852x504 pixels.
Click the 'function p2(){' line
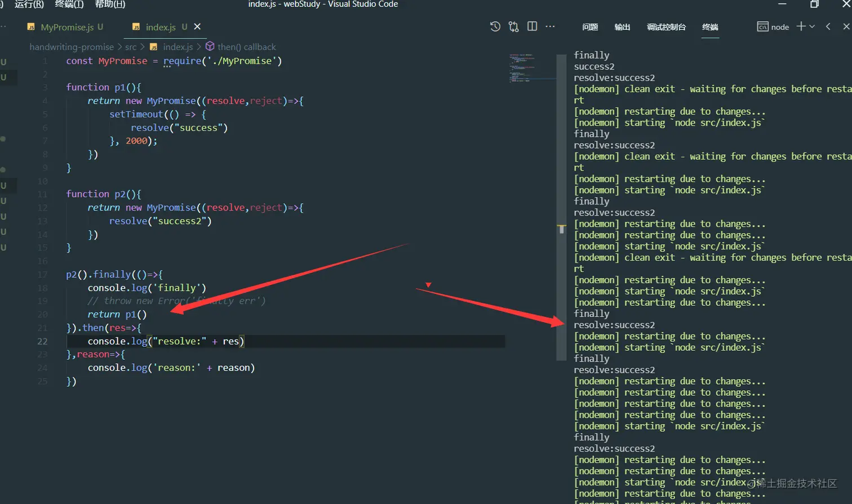tap(104, 194)
